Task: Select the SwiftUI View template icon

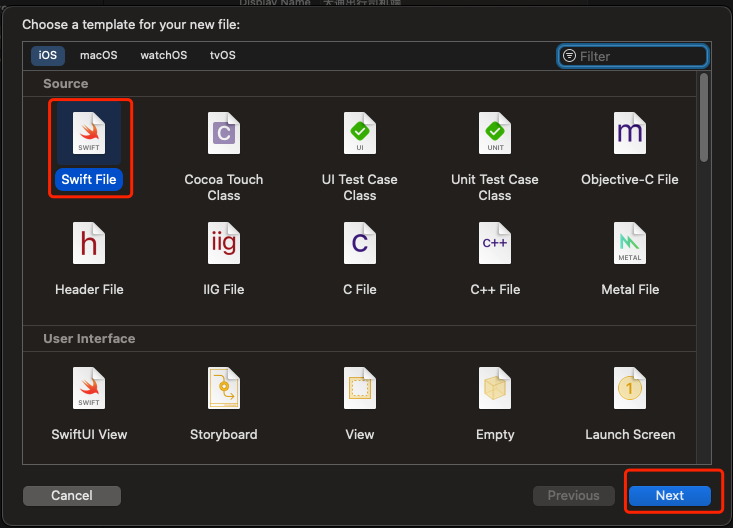Action: click(89, 388)
